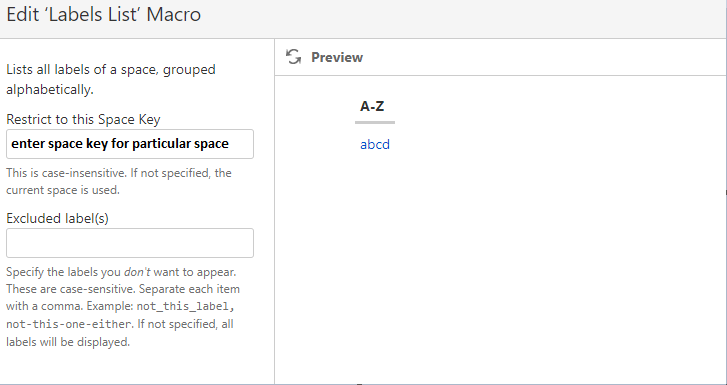Click the not_this_label example code
This screenshot has height=385, width=727.
coord(185,307)
